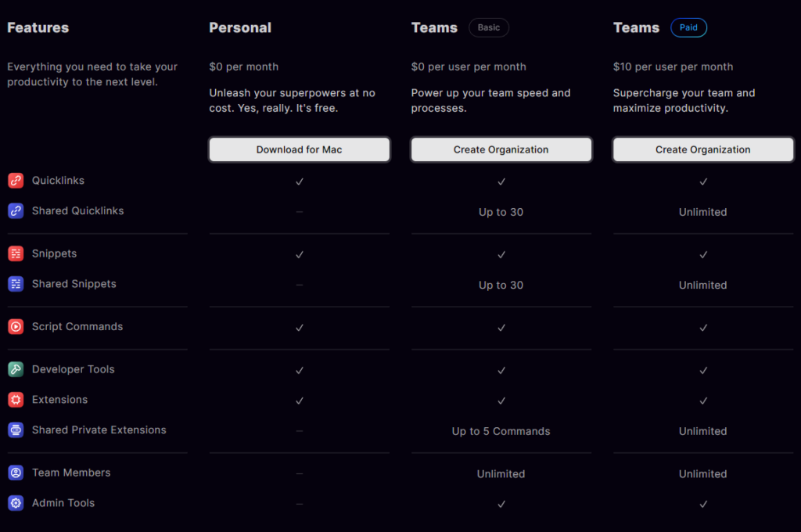Click the Script Commands play icon
The height and width of the screenshot is (532, 801).
coord(16,326)
